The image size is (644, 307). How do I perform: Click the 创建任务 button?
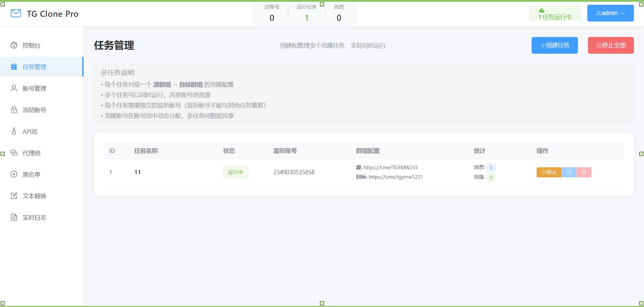(554, 45)
